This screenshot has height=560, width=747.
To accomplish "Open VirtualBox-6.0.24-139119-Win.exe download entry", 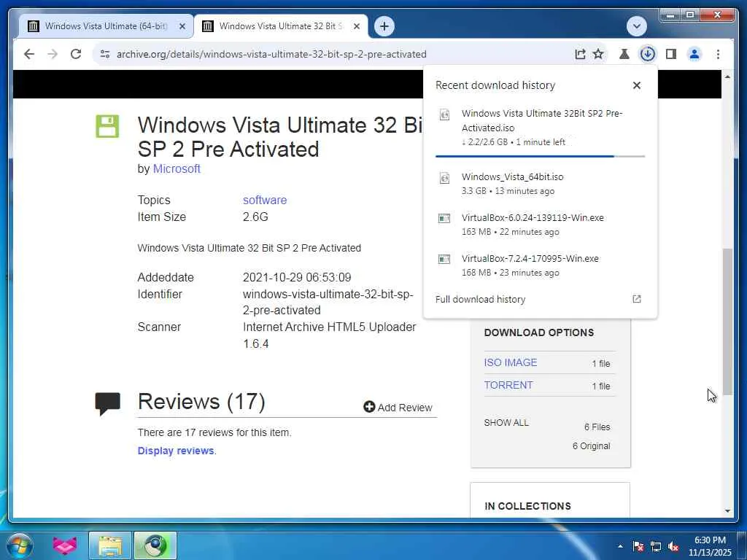I will click(541, 225).
